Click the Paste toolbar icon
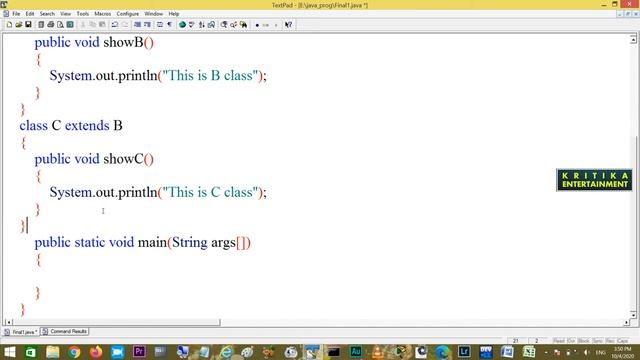Image resolution: width=640 pixels, height=360 pixels. pyautogui.click(x=102, y=25)
